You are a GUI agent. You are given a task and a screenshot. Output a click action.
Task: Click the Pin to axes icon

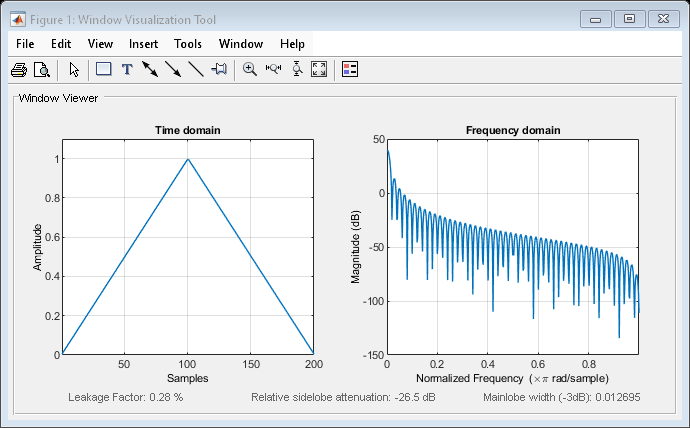click(219, 69)
